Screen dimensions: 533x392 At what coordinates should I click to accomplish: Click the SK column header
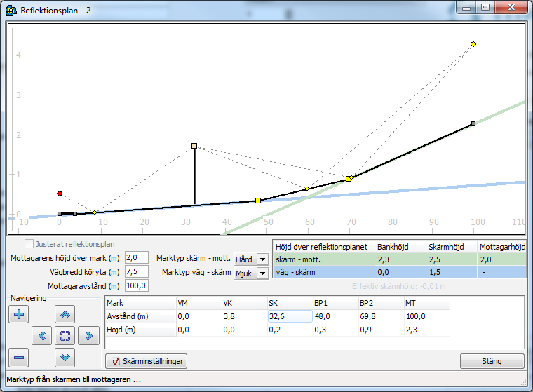[x=290, y=303]
